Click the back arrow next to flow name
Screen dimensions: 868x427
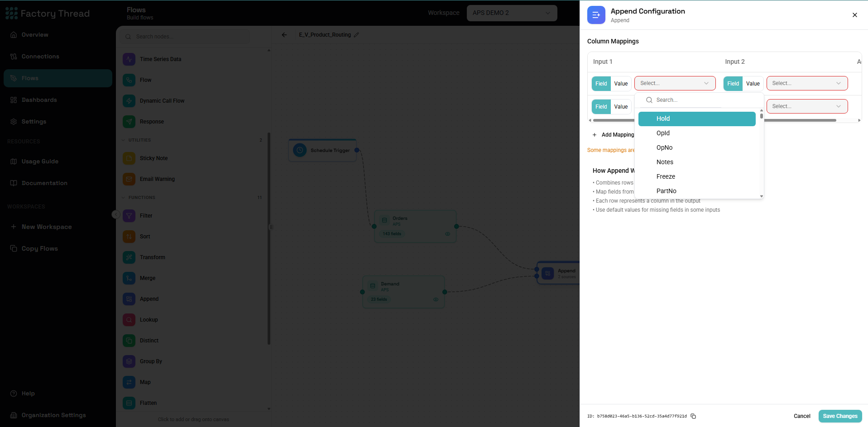pyautogui.click(x=284, y=35)
